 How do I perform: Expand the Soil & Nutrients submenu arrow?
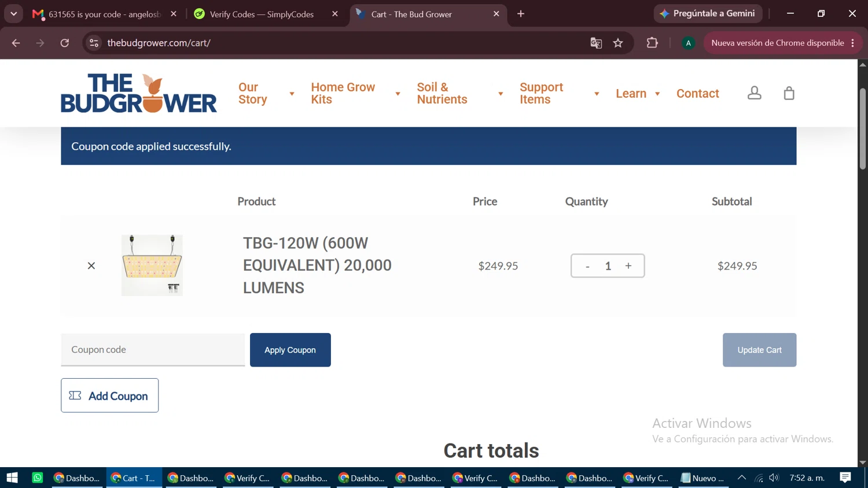[501, 94]
